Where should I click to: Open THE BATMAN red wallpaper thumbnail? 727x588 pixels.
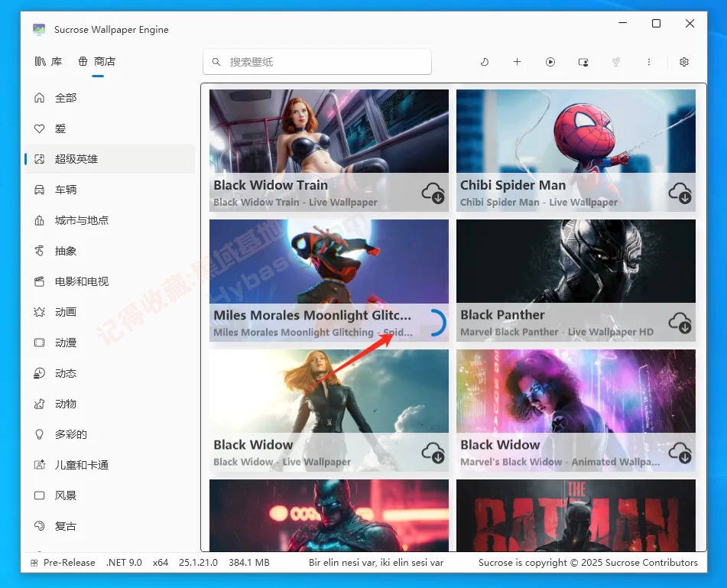pyautogui.click(x=576, y=515)
